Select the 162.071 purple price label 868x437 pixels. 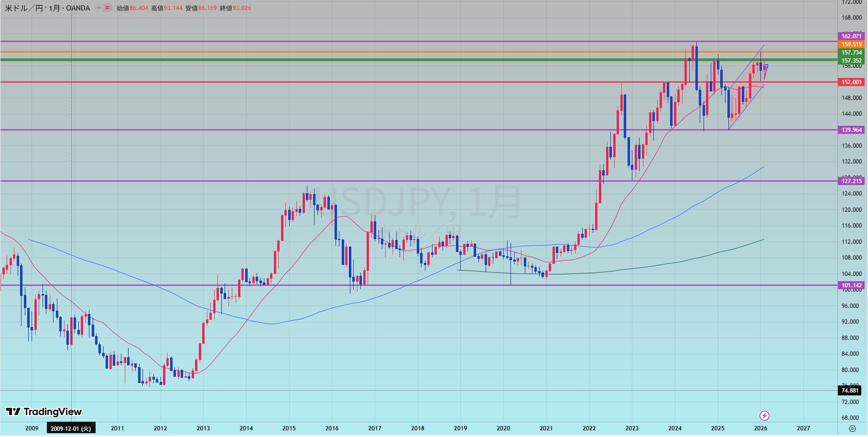[x=851, y=36]
